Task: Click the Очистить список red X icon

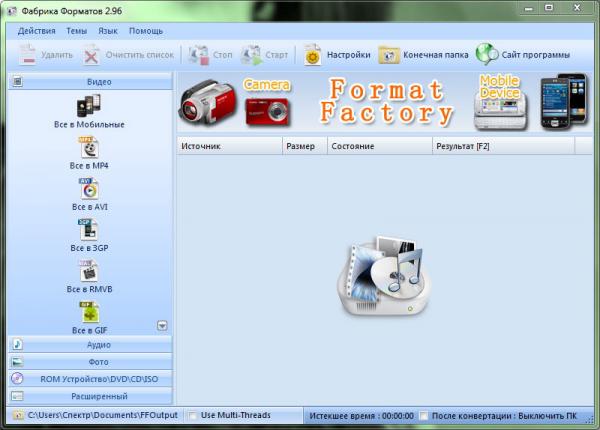Action: click(x=91, y=55)
